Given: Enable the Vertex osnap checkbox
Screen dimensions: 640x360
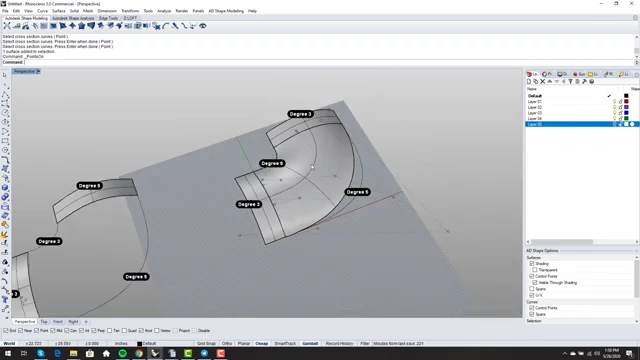Looking at the screenshot, I should pyautogui.click(x=157, y=331).
